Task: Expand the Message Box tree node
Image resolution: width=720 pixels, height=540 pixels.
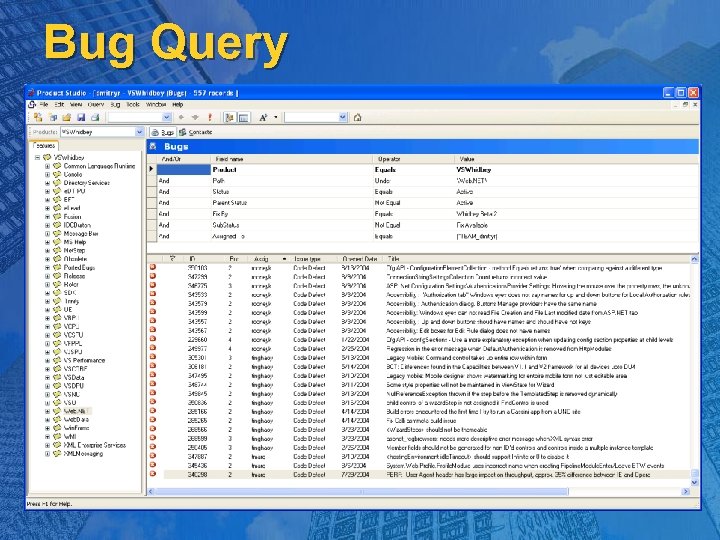Action: click(47, 234)
